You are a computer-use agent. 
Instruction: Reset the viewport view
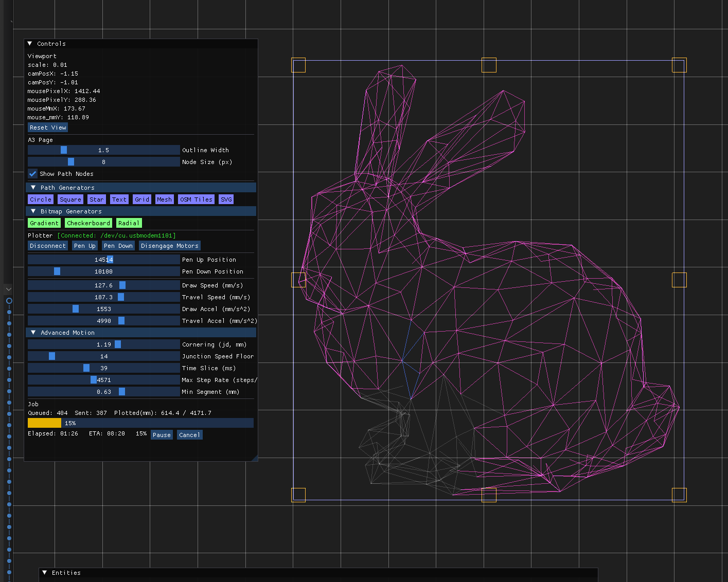click(x=48, y=128)
